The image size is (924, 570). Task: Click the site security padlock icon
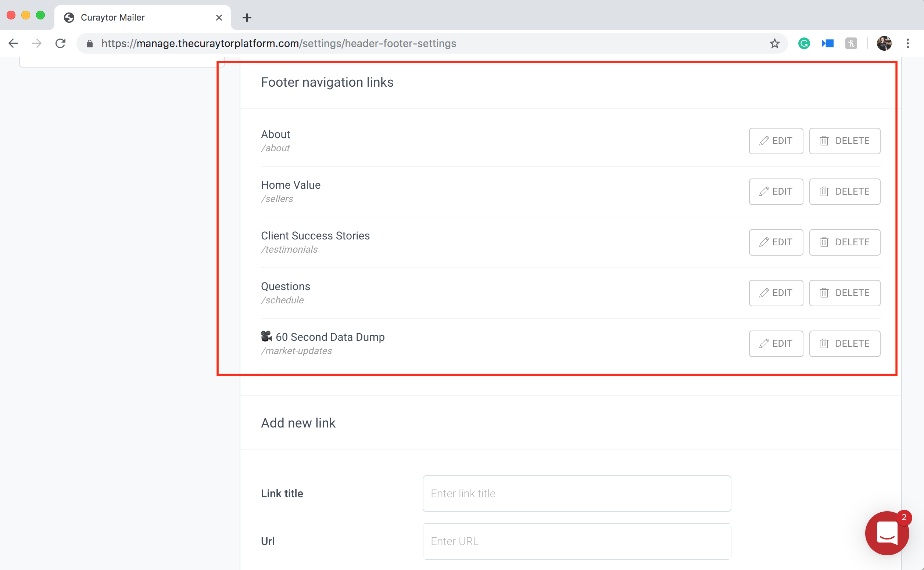[89, 44]
